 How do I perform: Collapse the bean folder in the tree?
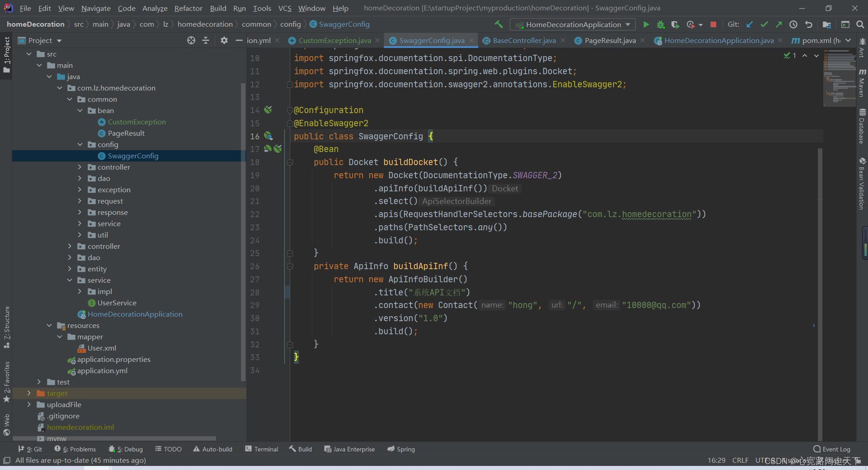[80, 110]
